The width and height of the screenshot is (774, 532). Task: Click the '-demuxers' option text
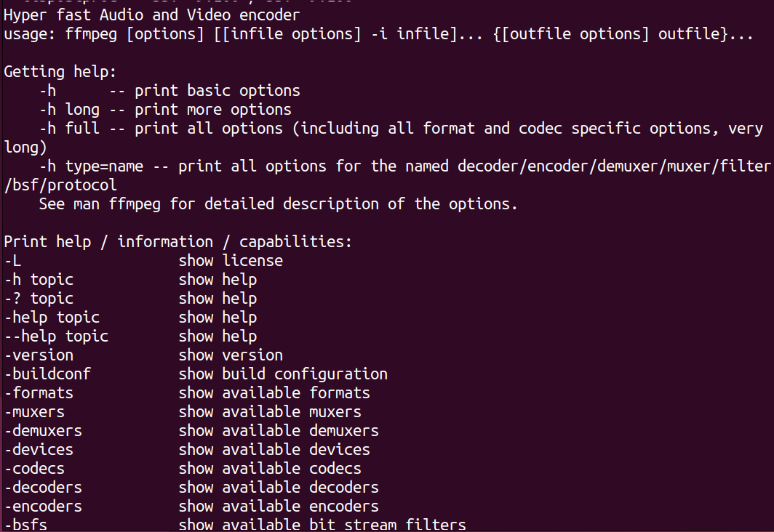click(x=44, y=431)
